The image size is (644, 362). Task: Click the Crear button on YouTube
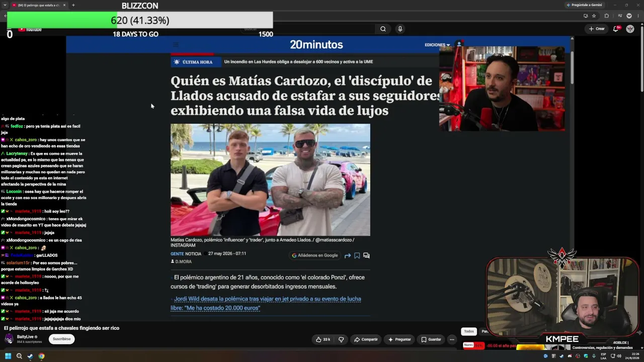(x=597, y=29)
